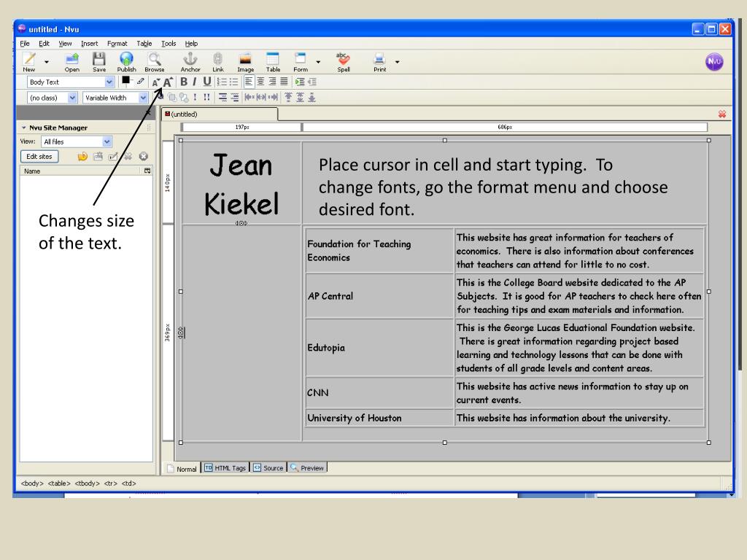Viewport: 747px width, 560px height.
Task: Click the Edutopia table cell
Action: point(379,348)
